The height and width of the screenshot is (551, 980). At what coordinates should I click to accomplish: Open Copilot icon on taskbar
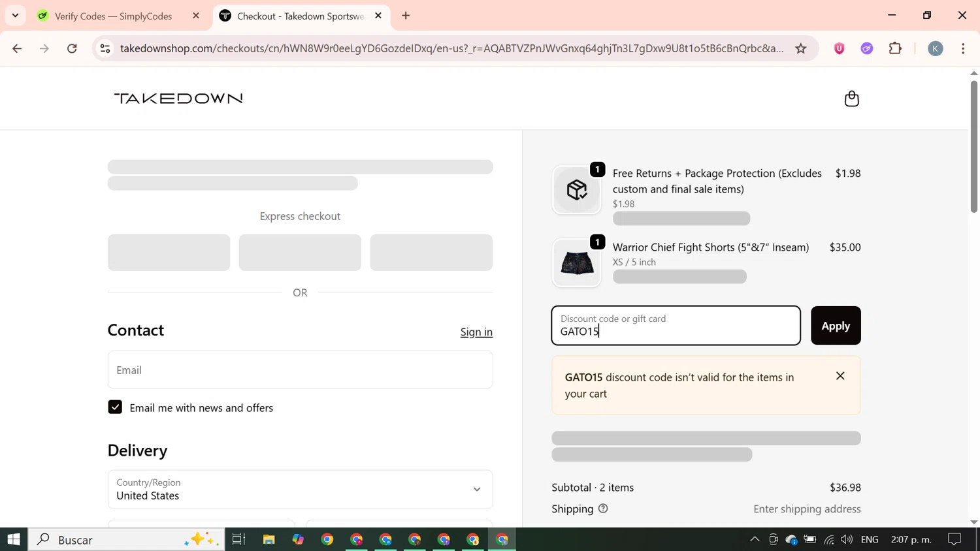298,539
